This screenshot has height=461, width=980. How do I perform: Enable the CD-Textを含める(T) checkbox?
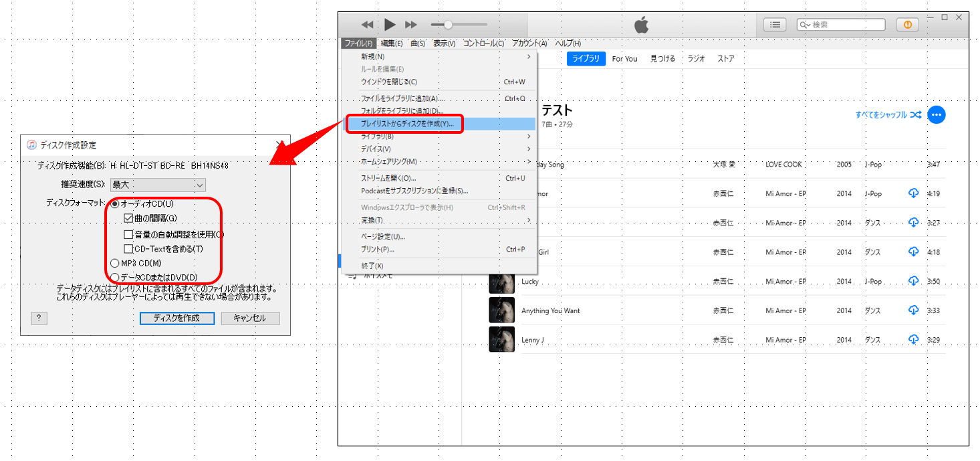(128, 249)
